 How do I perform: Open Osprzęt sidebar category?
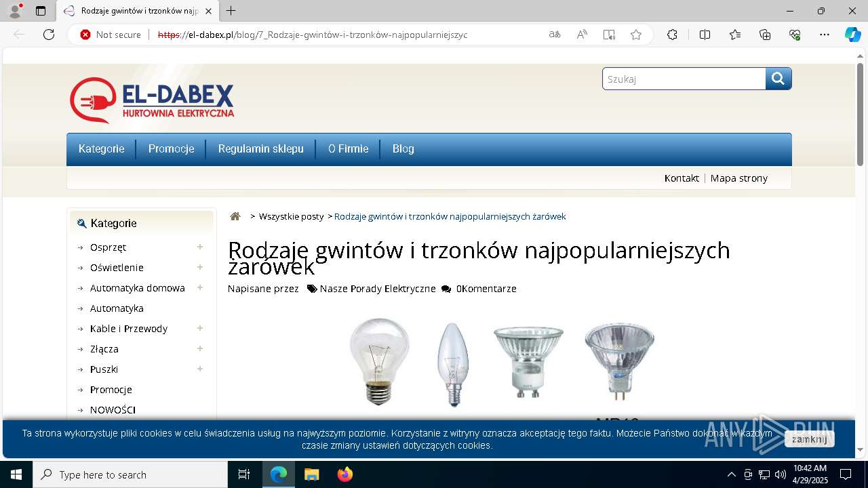click(108, 247)
